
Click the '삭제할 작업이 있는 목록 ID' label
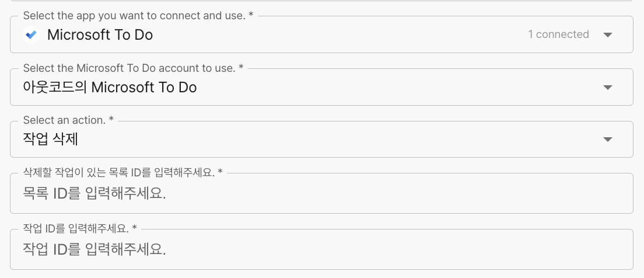(x=123, y=172)
